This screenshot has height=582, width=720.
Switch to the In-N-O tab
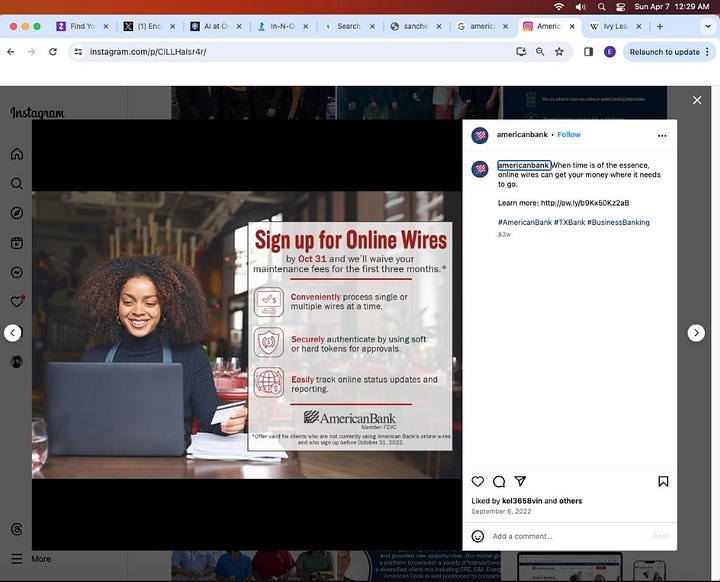point(282,26)
